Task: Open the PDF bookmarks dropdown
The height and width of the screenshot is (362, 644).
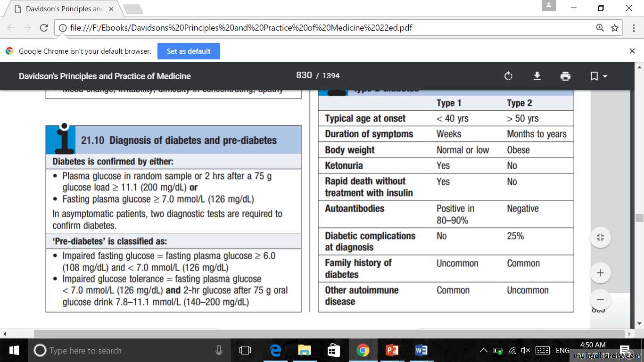Action: [x=598, y=76]
